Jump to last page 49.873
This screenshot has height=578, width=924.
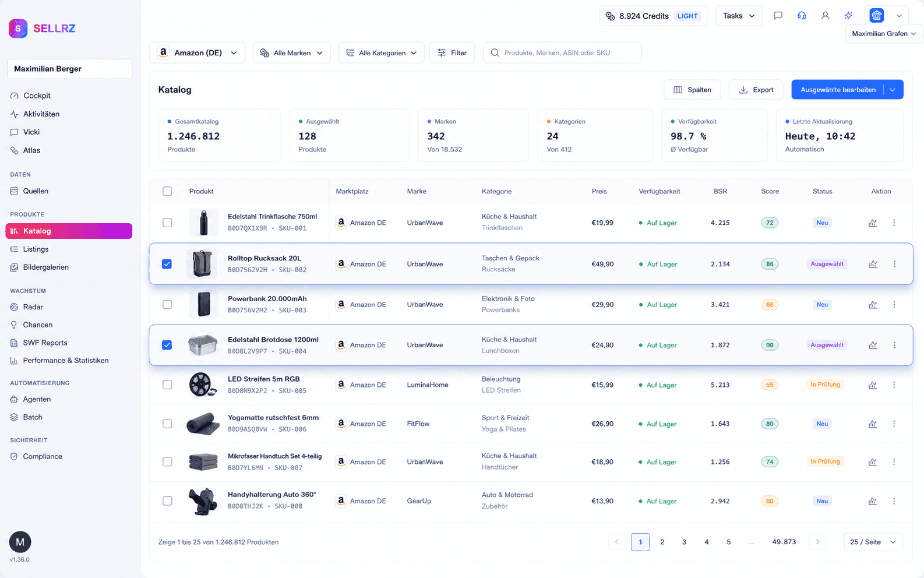[x=784, y=542]
